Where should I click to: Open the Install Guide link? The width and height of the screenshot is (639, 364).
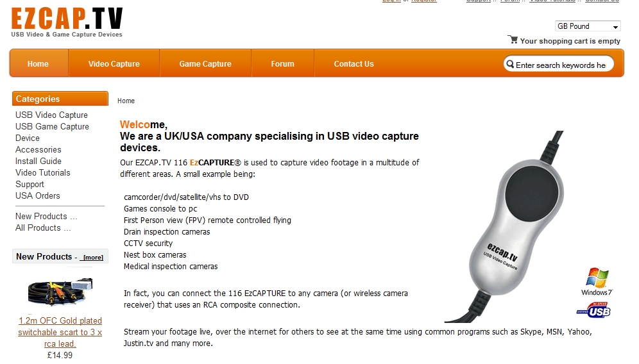38,161
